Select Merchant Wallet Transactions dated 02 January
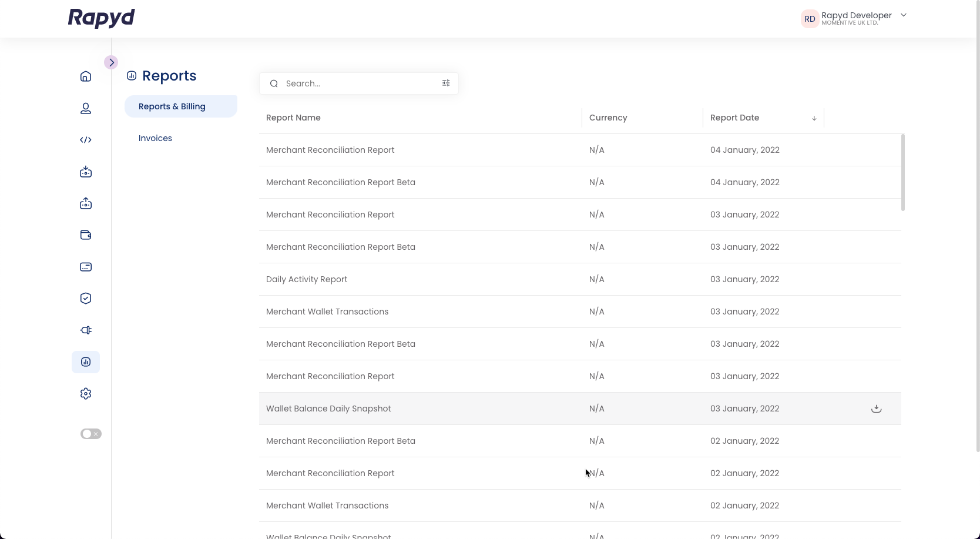980x539 pixels. (580, 505)
